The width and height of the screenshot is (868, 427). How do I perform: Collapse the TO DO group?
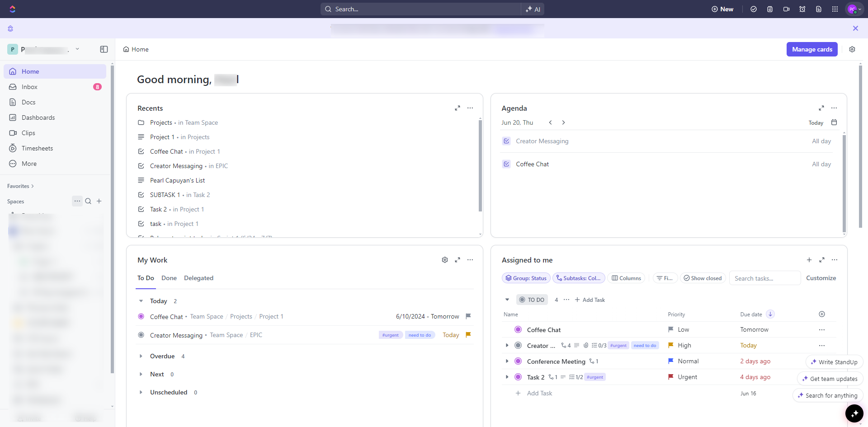point(507,300)
